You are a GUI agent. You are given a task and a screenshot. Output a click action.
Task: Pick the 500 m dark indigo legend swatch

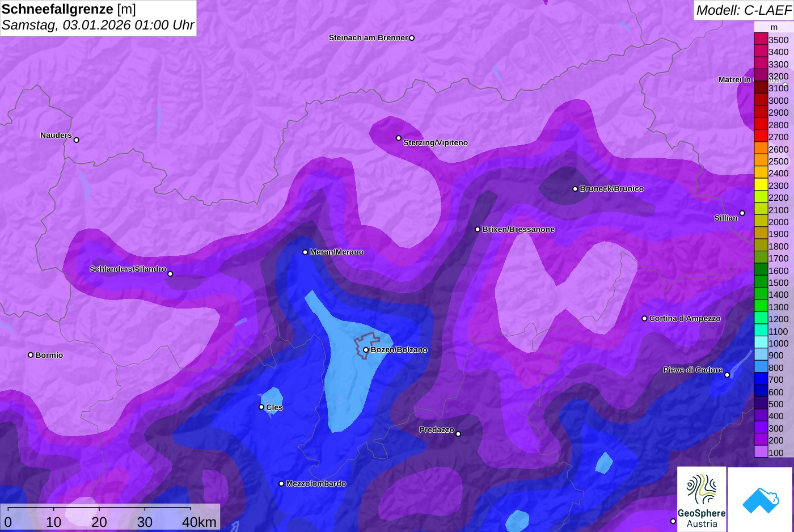pyautogui.click(x=761, y=403)
